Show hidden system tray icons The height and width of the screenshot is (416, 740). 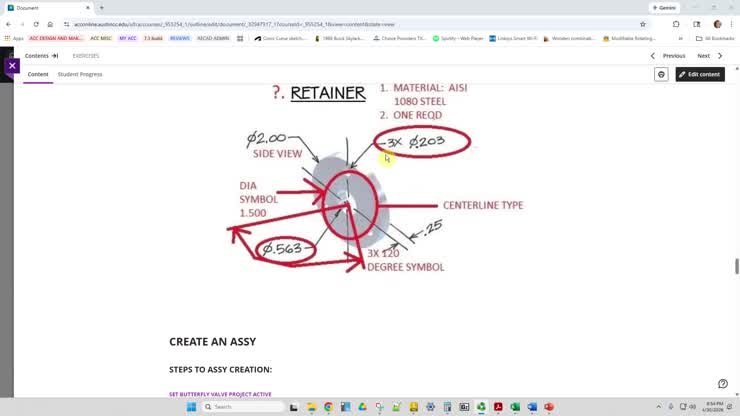tap(658, 407)
